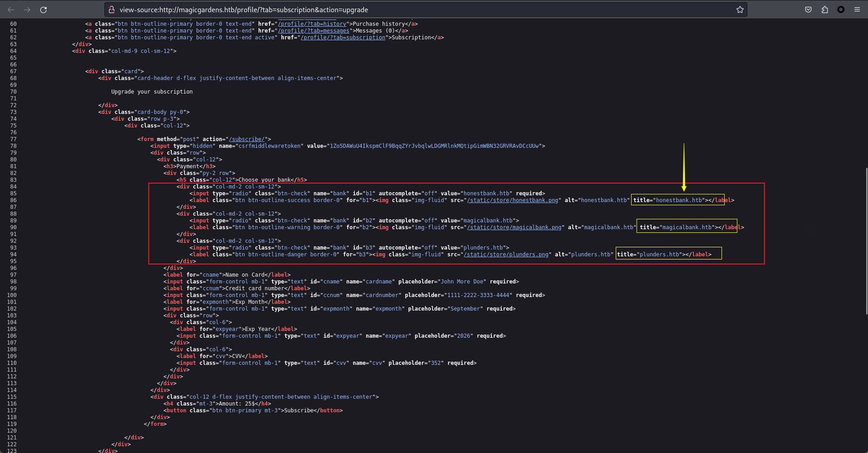Click the 'Exp Month' label text

[x=250, y=302]
